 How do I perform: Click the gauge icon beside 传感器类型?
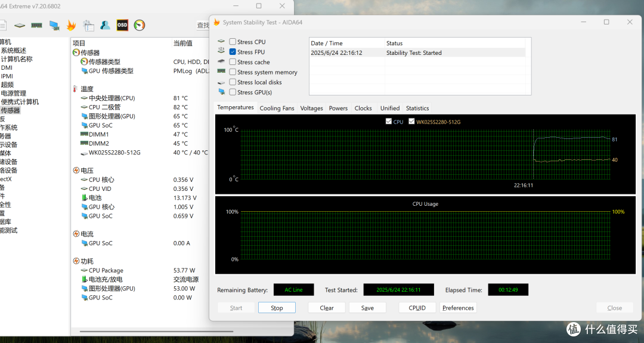click(x=84, y=61)
